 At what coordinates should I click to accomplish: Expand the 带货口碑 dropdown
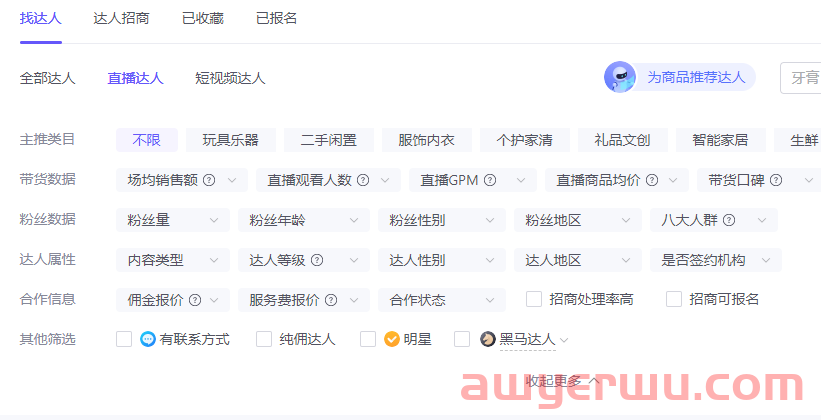[759, 180]
